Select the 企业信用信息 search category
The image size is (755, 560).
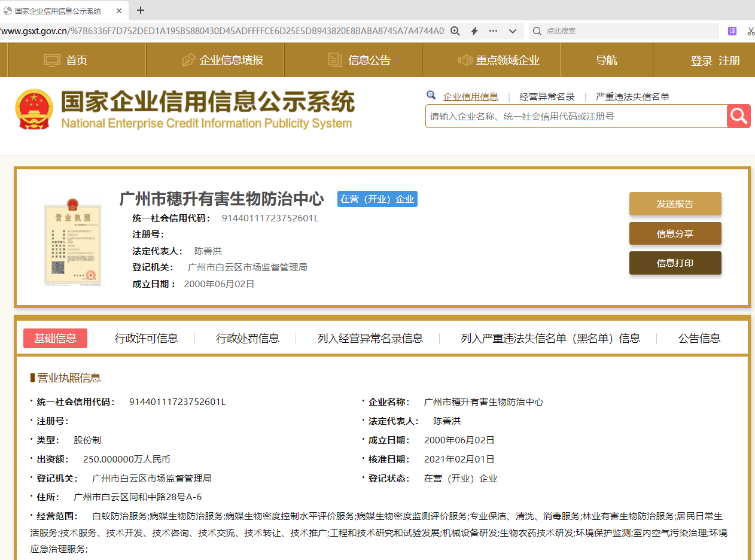[x=470, y=96]
